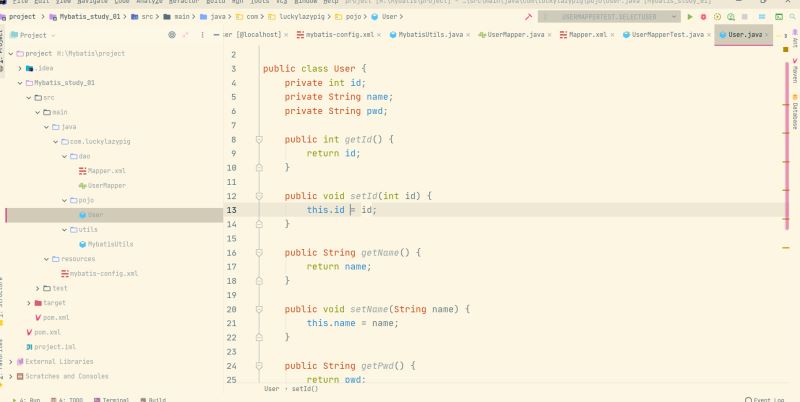
Task: Open the terminal-style icon in top toolbar
Action: tap(779, 17)
